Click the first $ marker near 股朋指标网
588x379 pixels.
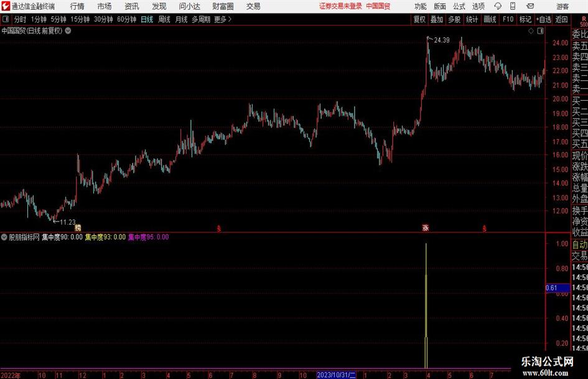219,228
